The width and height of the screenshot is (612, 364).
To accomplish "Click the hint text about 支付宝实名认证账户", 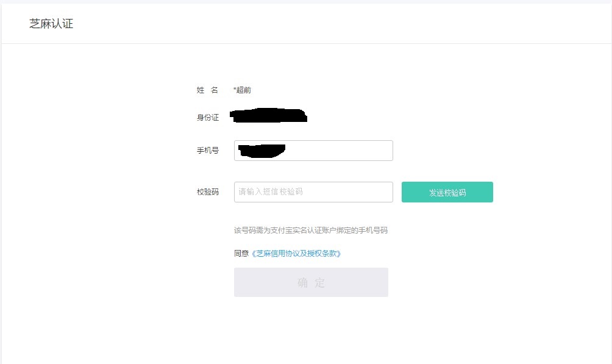I will pyautogui.click(x=311, y=230).
